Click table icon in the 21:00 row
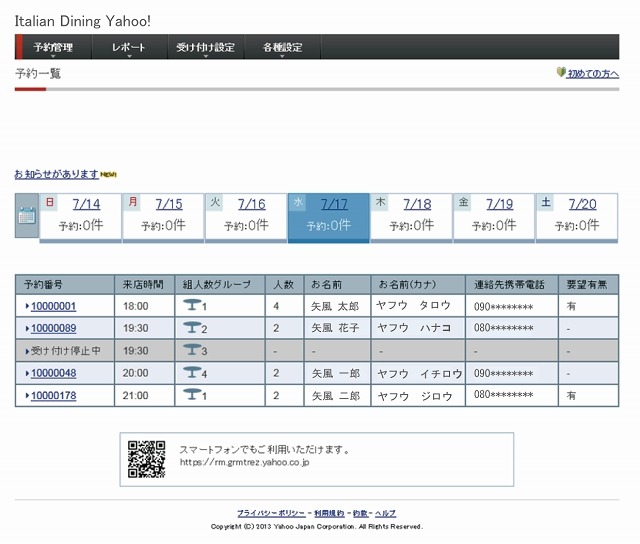 [192, 394]
